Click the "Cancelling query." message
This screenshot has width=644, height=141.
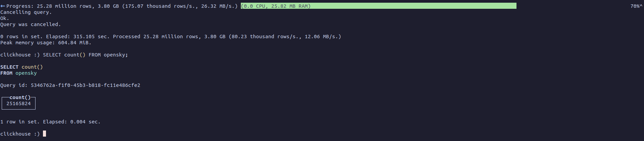26,12
